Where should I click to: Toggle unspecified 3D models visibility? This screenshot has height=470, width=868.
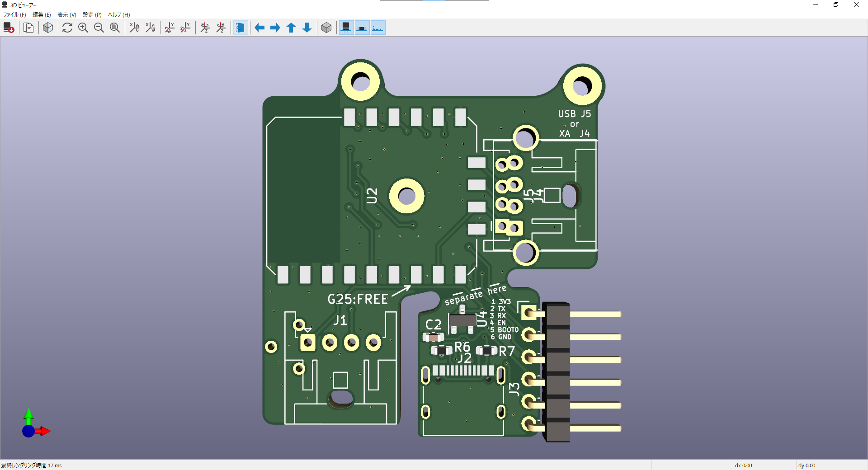point(378,28)
